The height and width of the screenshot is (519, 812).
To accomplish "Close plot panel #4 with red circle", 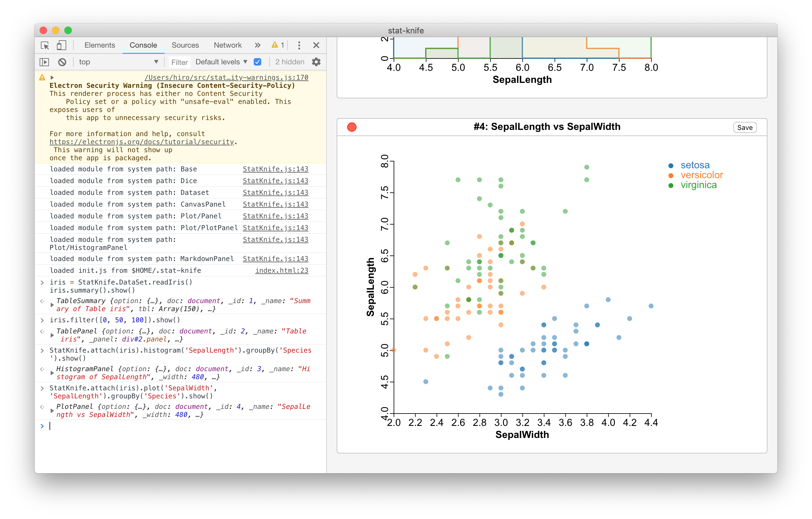I will pos(352,127).
